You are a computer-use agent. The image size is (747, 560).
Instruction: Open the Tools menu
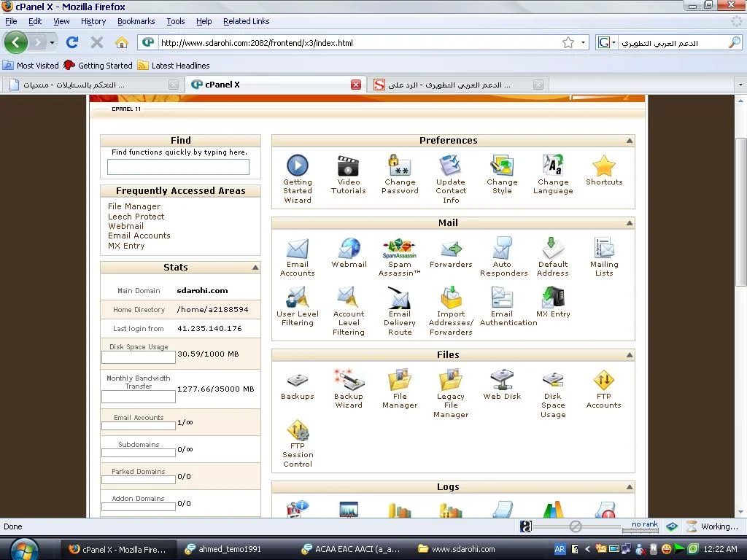175,21
